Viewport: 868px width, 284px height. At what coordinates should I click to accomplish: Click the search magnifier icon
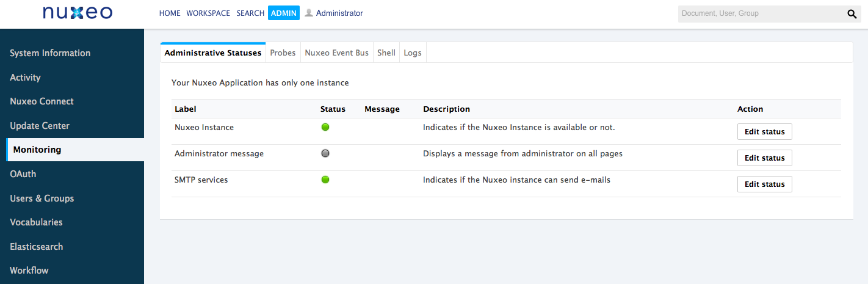coord(853,14)
